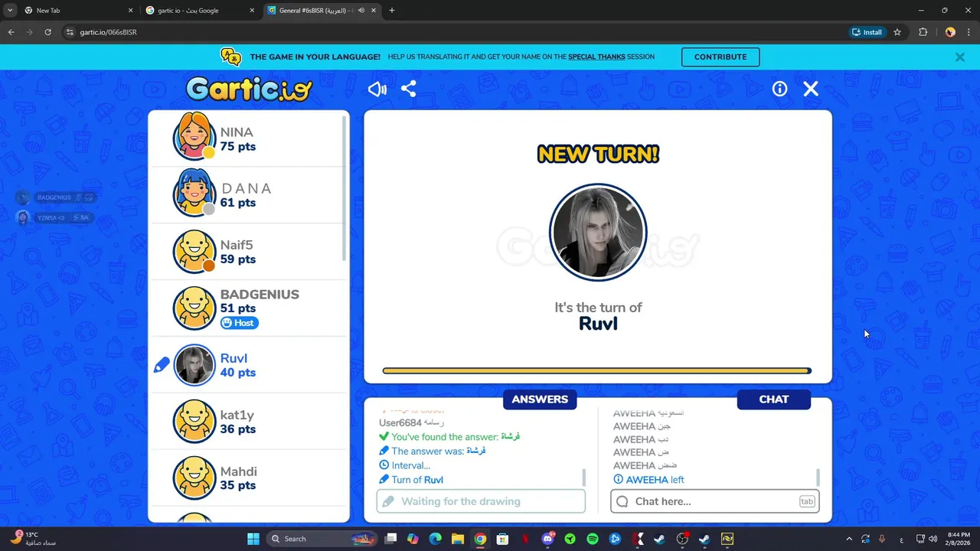980x551 pixels.
Task: Select the CHAT tab
Action: point(773,399)
